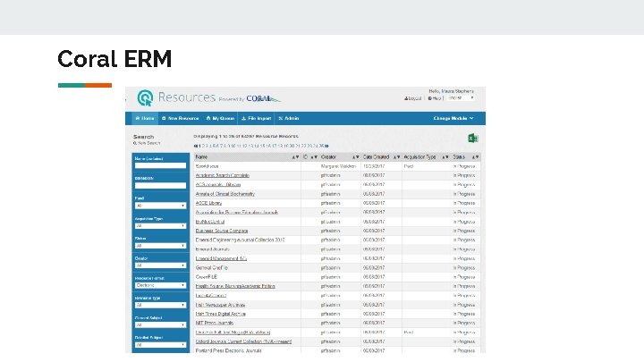
Task: Click the Help link
Action: click(435, 98)
